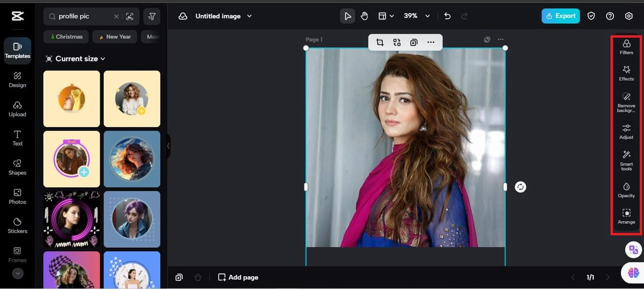Screen dimensions: 644x289
Task: Open the Templates sidebar tab
Action: [18, 51]
